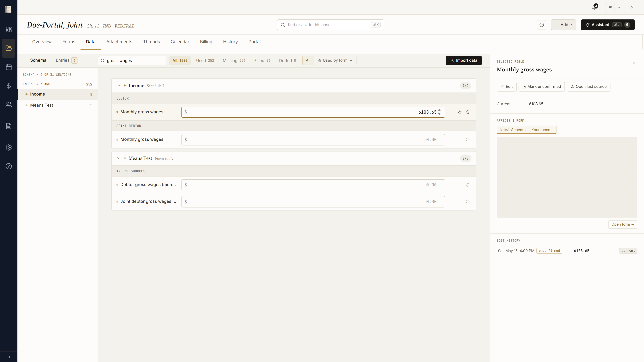Open history clock icon for Joint debtor gross wages
Screen dimensions: 644x362
(468, 202)
